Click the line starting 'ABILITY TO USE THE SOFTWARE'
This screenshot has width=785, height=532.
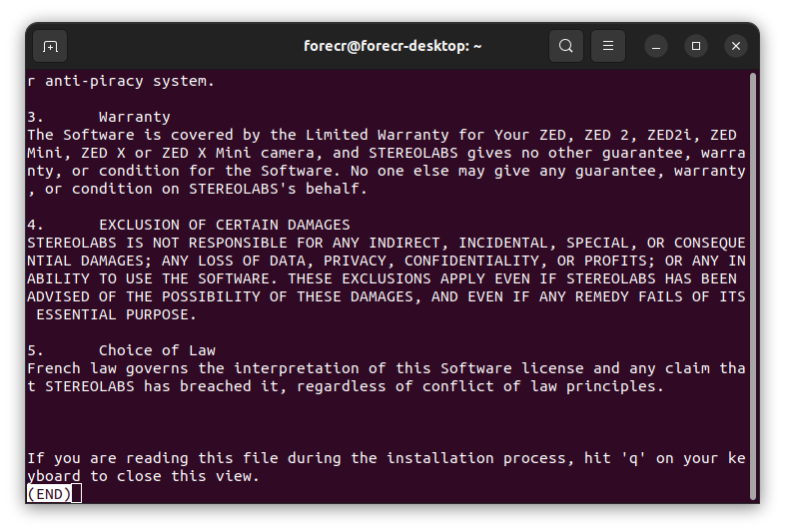point(382,278)
